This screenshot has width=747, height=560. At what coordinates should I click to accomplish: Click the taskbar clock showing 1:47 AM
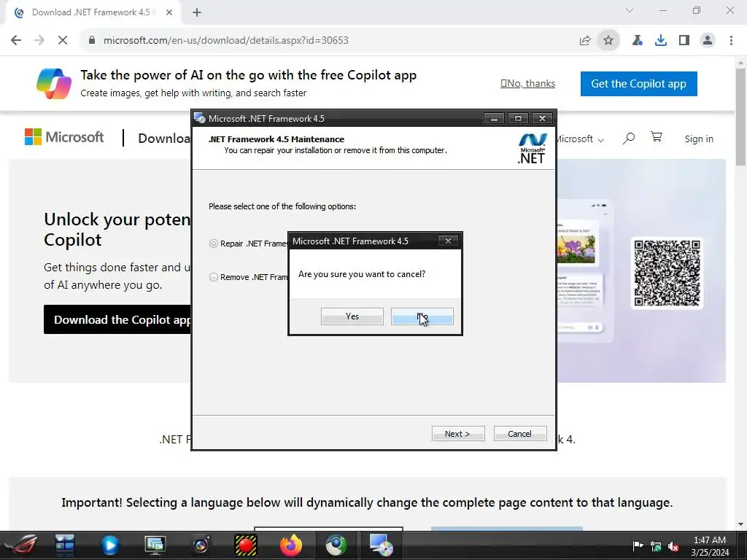click(710, 545)
